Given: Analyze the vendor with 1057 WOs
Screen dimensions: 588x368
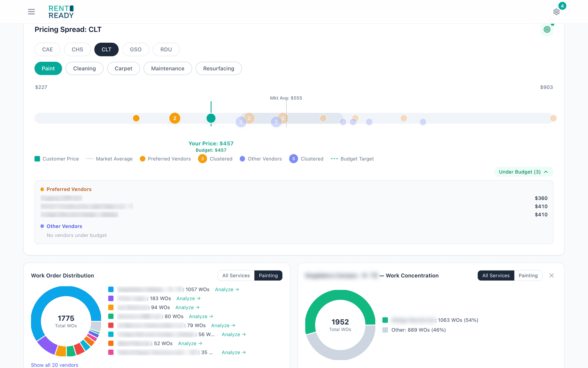Looking at the screenshot, I should pyautogui.click(x=227, y=289).
